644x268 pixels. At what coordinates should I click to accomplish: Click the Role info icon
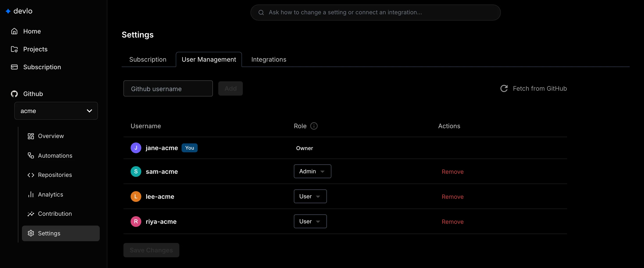pos(314,126)
